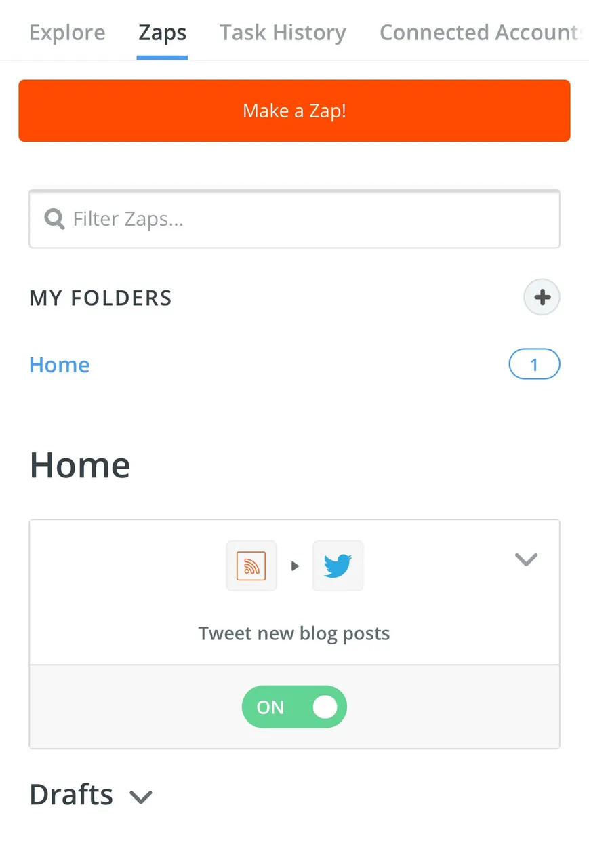Open the Home folder link
The height and width of the screenshot is (868, 589).
pos(60,365)
